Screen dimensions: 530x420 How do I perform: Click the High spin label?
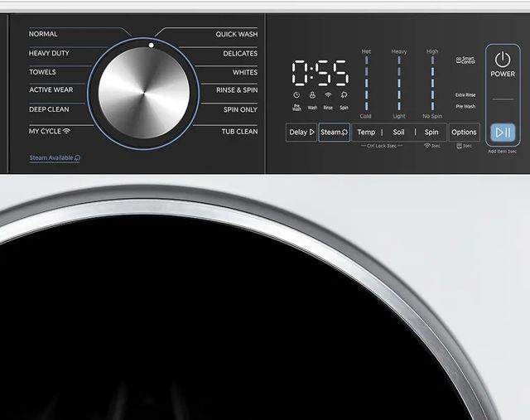click(432, 51)
